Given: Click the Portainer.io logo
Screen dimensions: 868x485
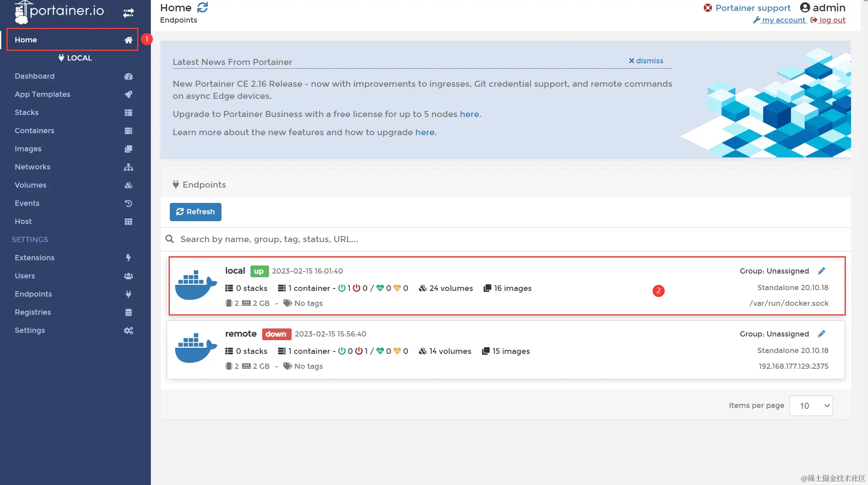Looking at the screenshot, I should 60,11.
